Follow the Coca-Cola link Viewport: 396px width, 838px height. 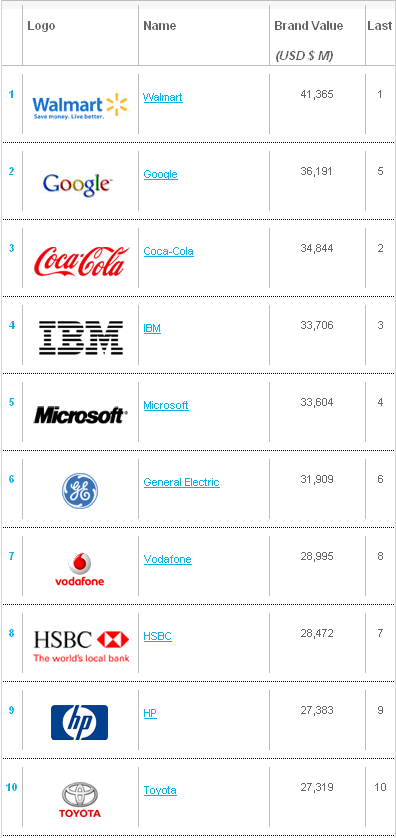click(x=168, y=251)
